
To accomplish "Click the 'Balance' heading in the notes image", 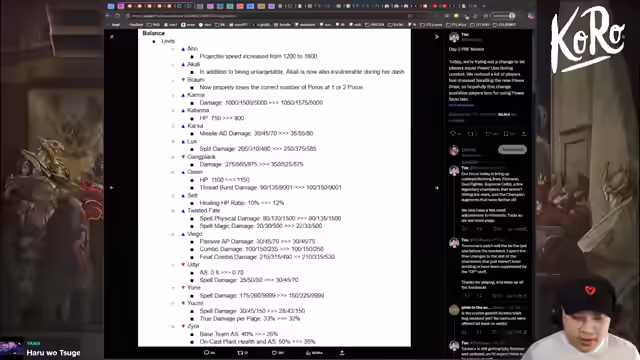I will 153,33.
